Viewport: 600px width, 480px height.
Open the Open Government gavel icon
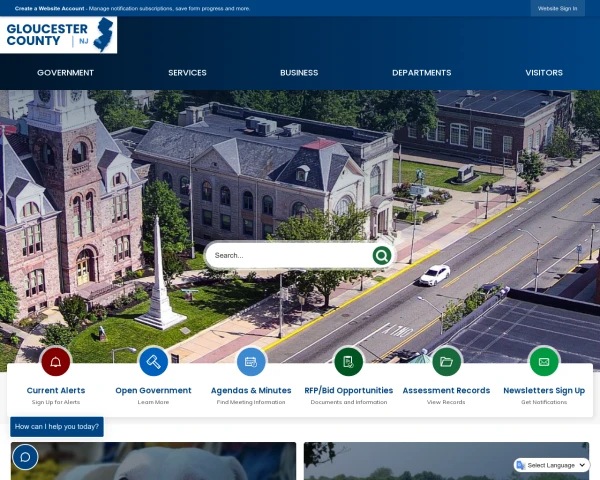pyautogui.click(x=153, y=361)
